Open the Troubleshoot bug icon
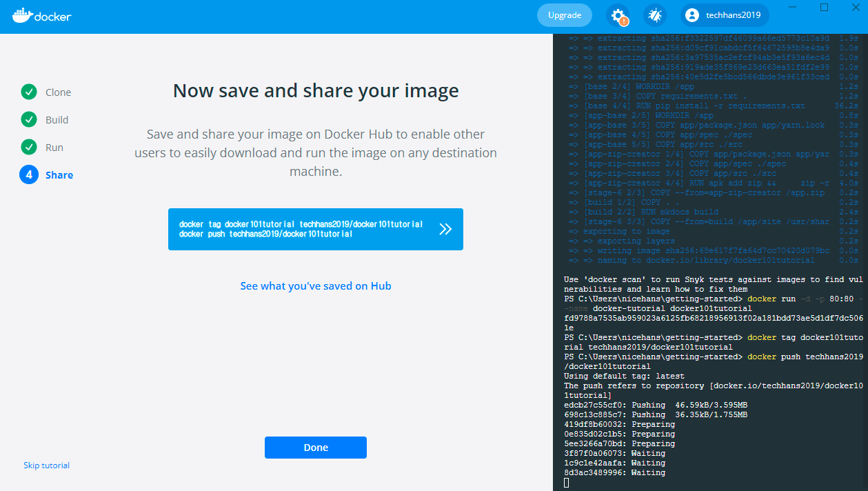This screenshot has width=868, height=491. pos(654,15)
